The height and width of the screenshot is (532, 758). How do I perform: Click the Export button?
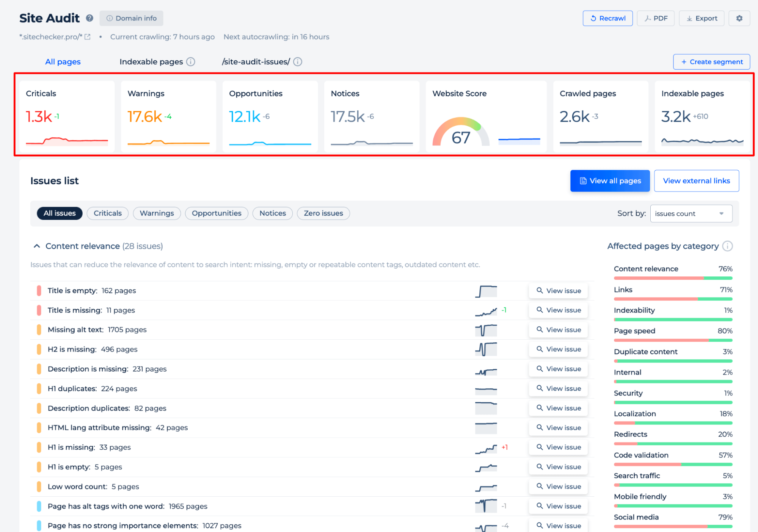pos(702,18)
